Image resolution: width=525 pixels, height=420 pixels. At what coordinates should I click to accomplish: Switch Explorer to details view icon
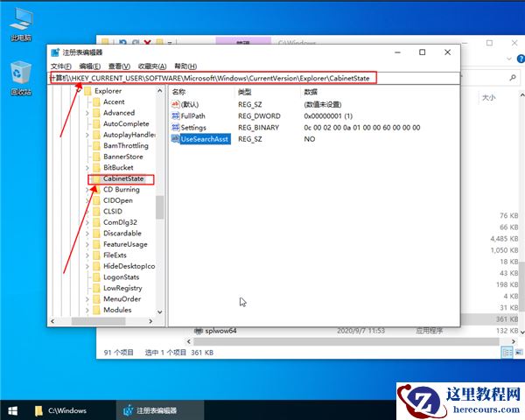(x=507, y=353)
